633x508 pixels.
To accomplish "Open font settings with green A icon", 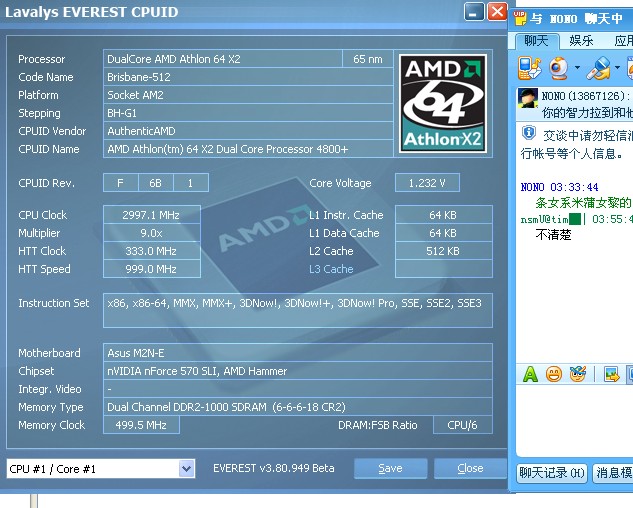I will [530, 374].
